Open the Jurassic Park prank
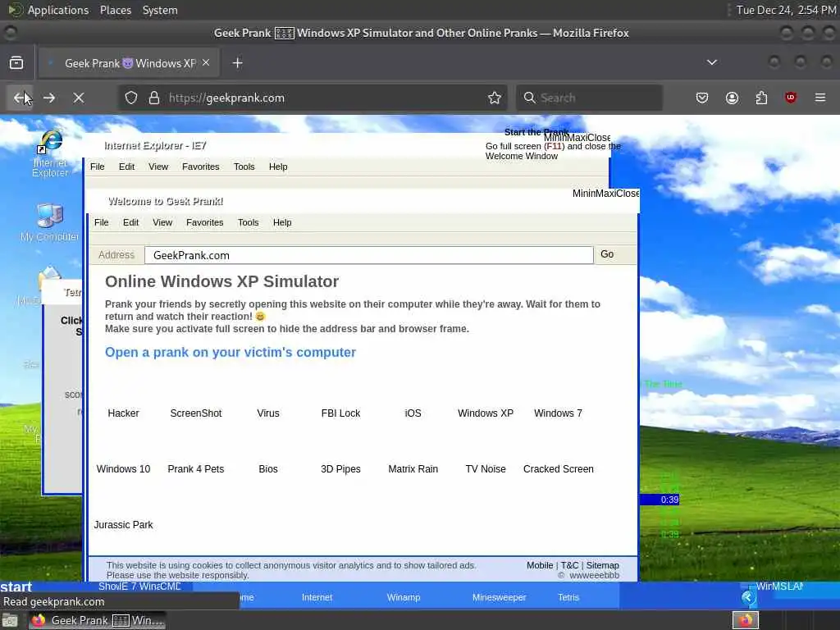The width and height of the screenshot is (840, 630). click(123, 524)
